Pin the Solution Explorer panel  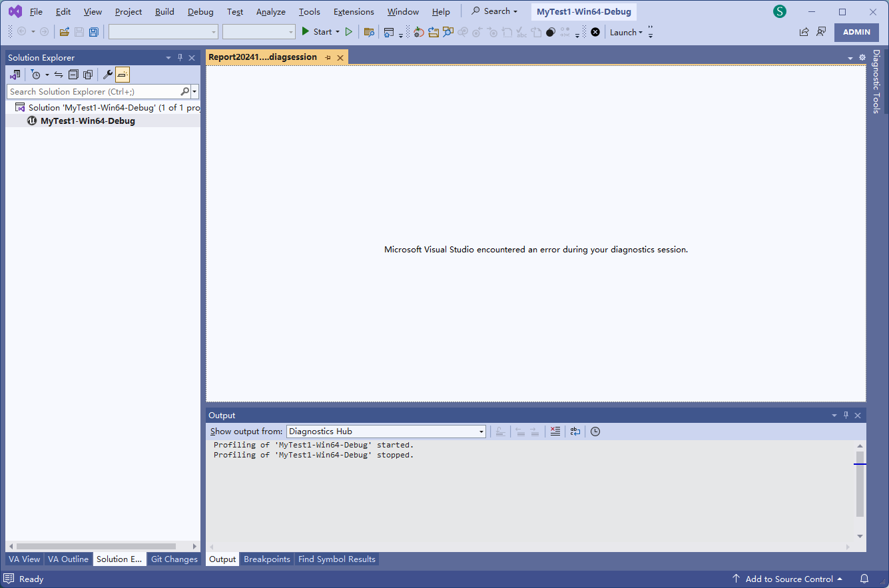[x=180, y=58]
